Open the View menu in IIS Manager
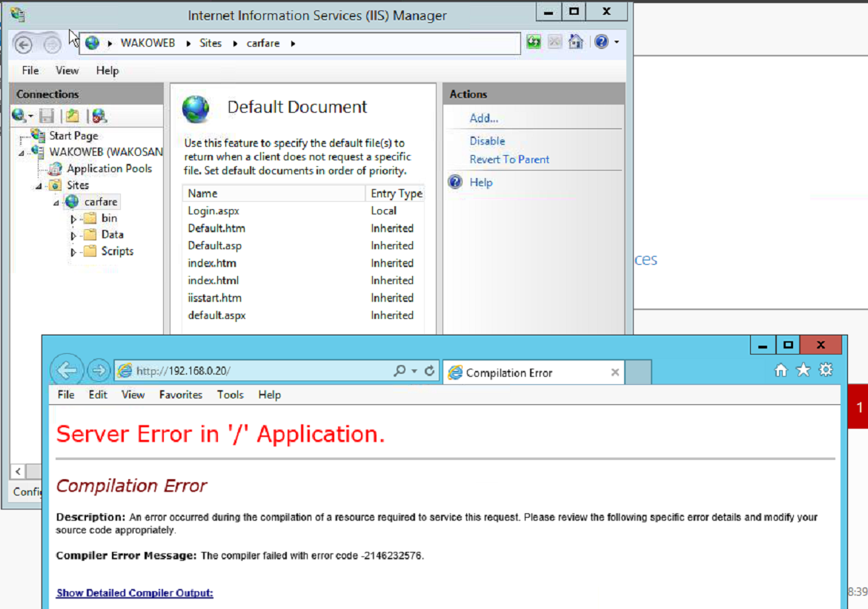 tap(67, 70)
